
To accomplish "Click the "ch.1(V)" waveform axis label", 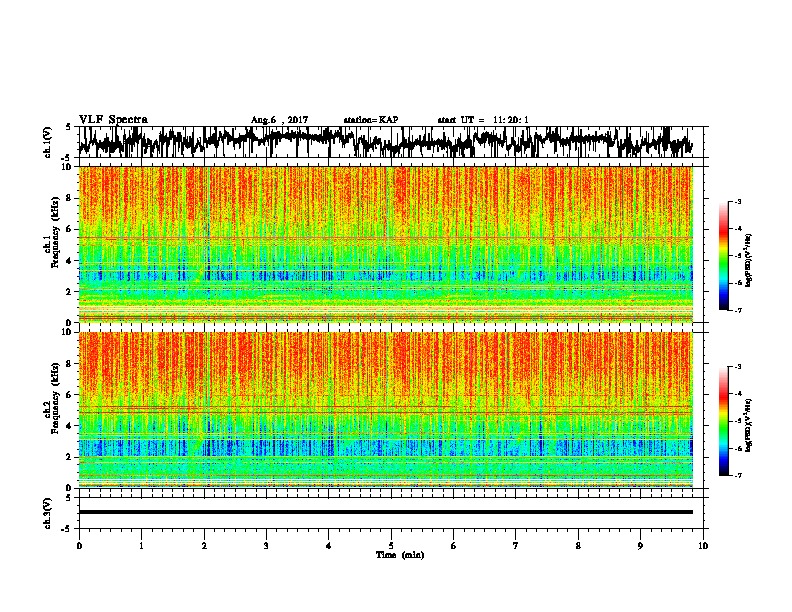I will click(47, 142).
